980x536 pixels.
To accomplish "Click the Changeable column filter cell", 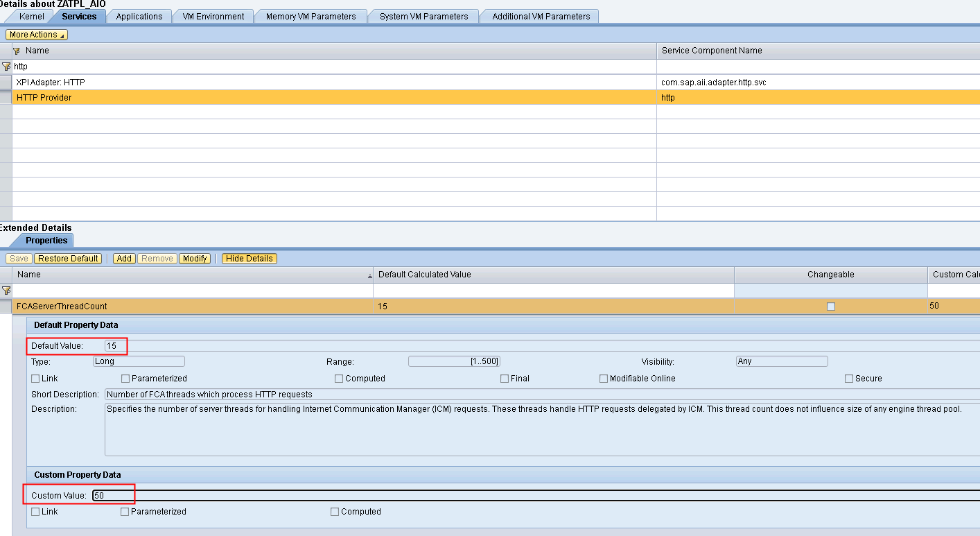I will (x=831, y=291).
